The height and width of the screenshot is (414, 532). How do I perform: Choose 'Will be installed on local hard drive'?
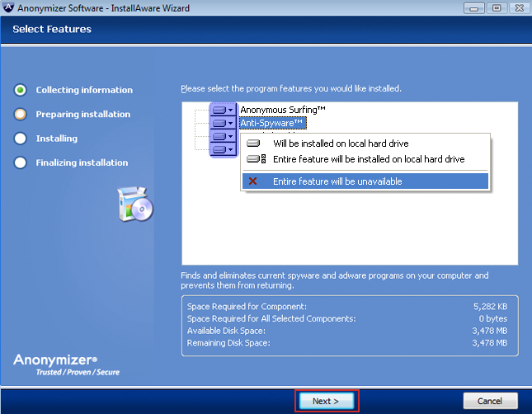(x=341, y=143)
